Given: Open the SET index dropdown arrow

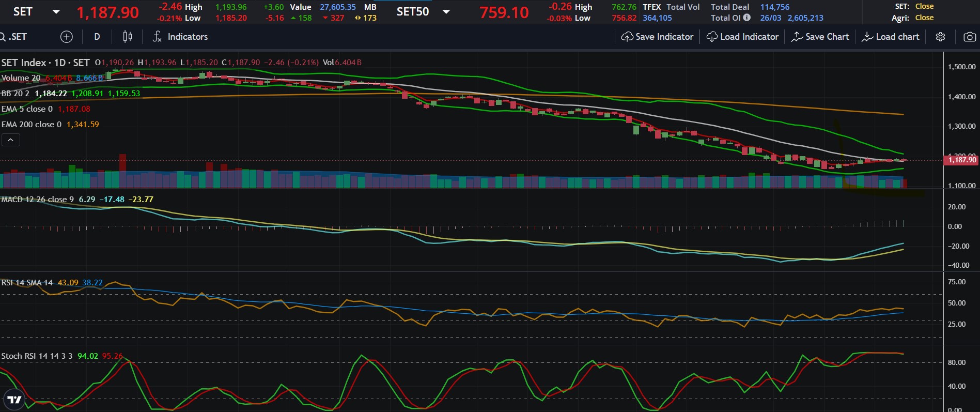Looking at the screenshot, I should point(56,12).
